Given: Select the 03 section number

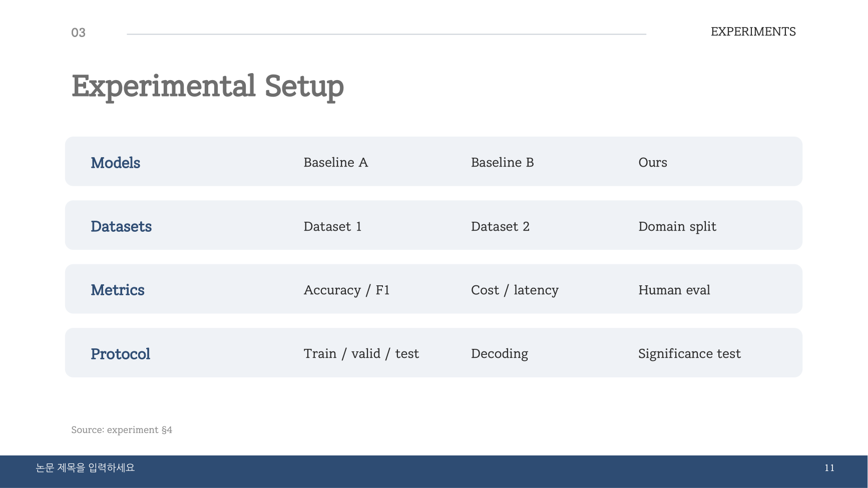Looking at the screenshot, I should 78,33.
